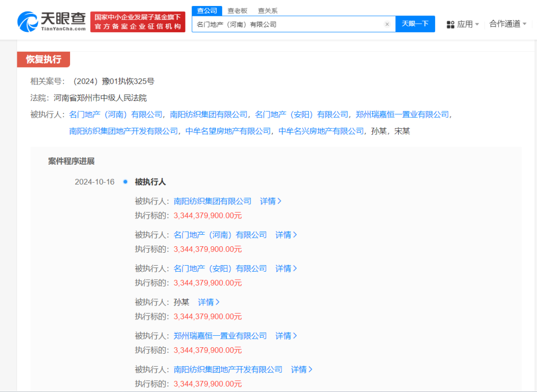Select the 2024-10-16 date text
537x392 pixels.
pyautogui.click(x=94, y=182)
